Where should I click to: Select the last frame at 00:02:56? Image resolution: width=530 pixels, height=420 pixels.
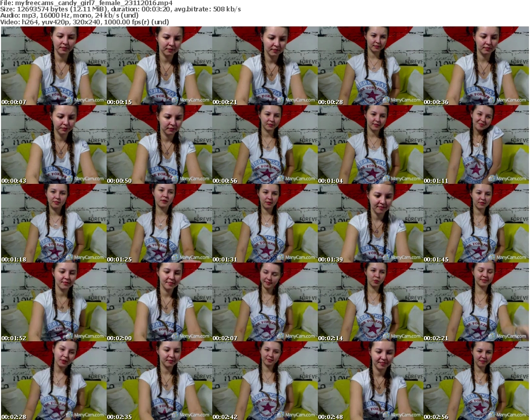(476, 381)
